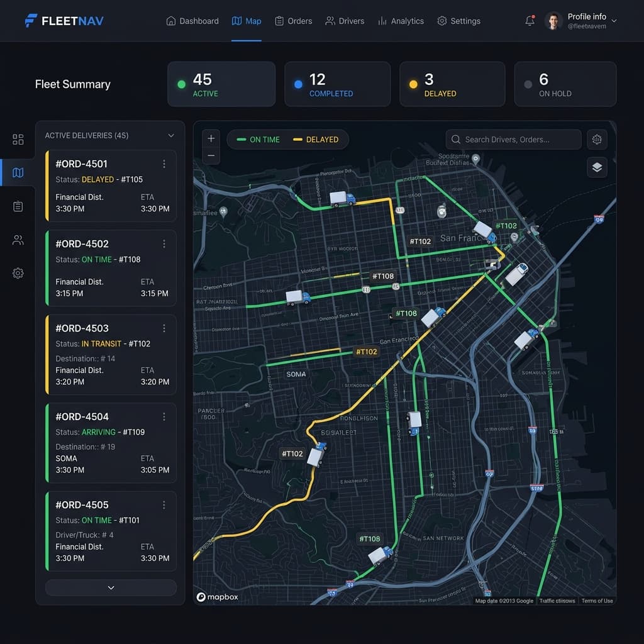
Task: Click truck icon at bottom near #T108
Action: pos(380,555)
